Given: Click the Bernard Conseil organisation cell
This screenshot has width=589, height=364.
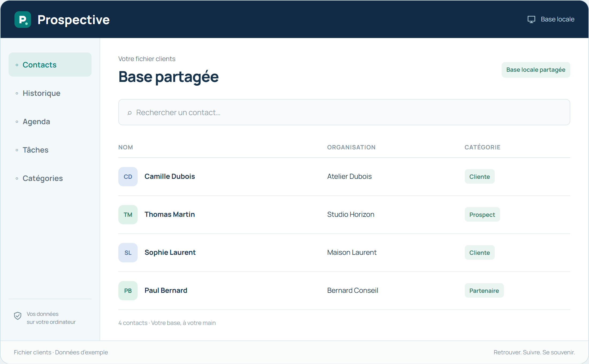Looking at the screenshot, I should click(x=353, y=290).
